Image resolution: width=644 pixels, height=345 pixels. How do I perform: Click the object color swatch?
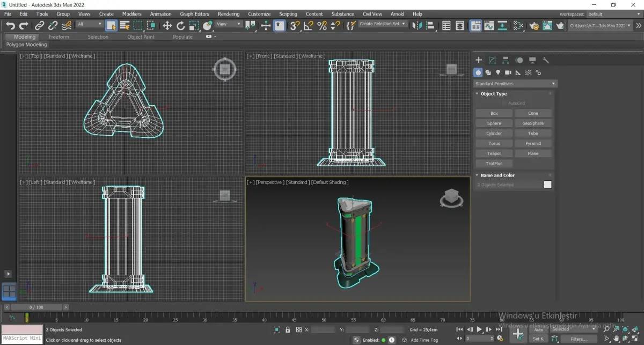point(547,185)
